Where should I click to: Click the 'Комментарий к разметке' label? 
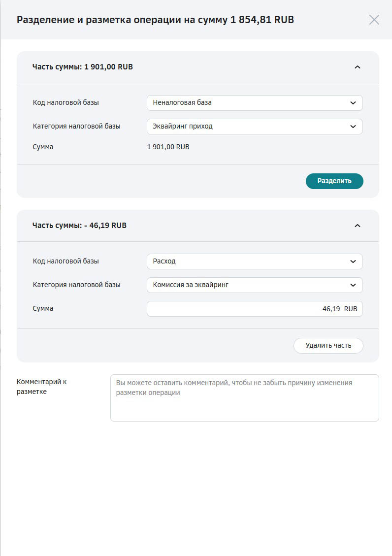[42, 387]
